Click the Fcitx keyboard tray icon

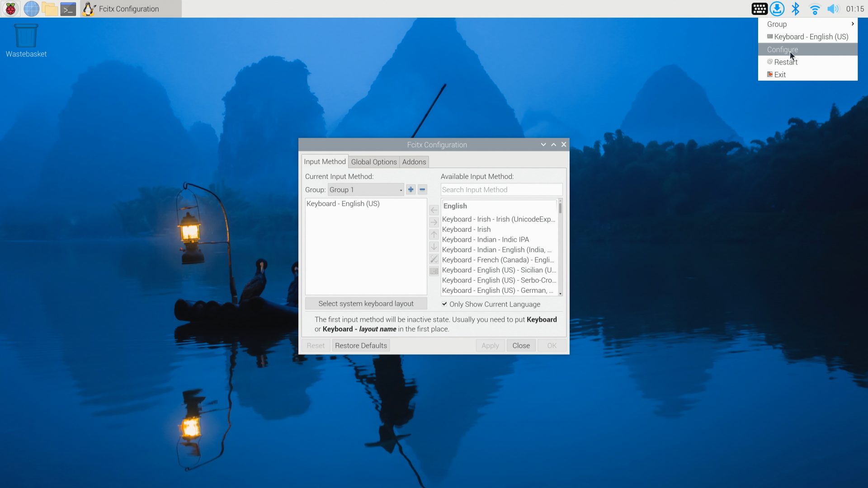759,9
